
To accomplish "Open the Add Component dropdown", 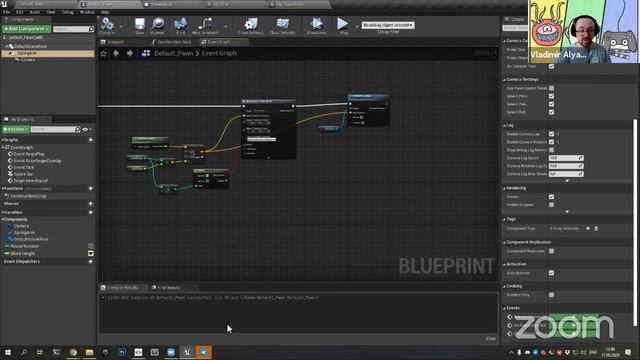I will tap(26, 29).
